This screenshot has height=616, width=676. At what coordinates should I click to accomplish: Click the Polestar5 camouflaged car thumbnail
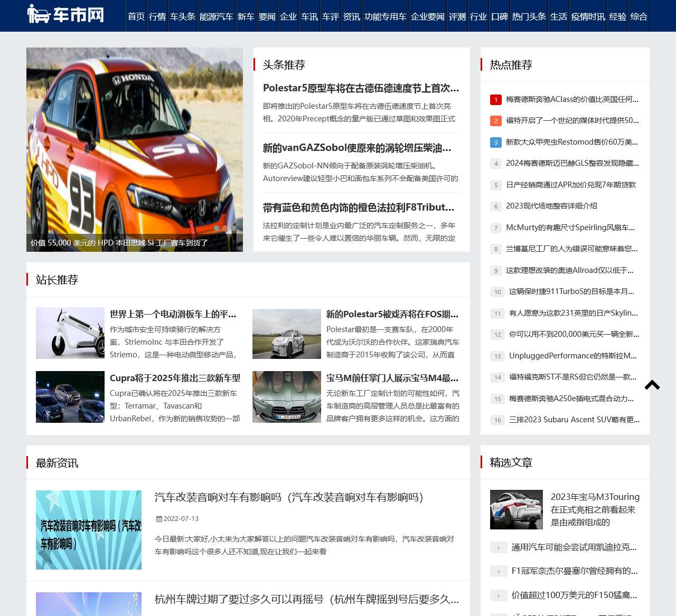pos(287,333)
